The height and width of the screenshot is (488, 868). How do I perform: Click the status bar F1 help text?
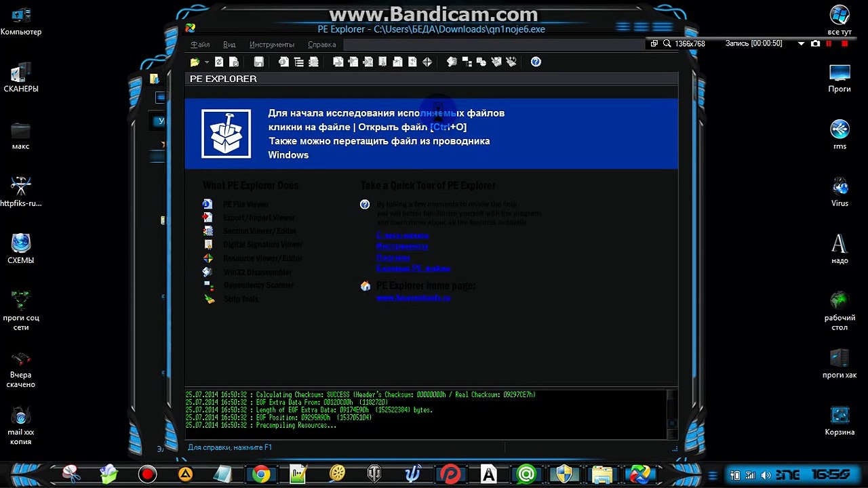[230, 447]
